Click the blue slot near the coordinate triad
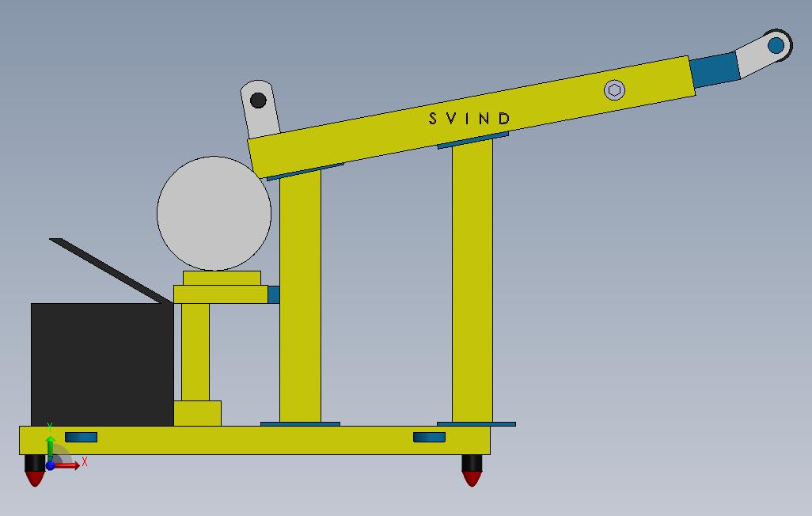Viewport: 812px width, 516px height. pos(82,437)
